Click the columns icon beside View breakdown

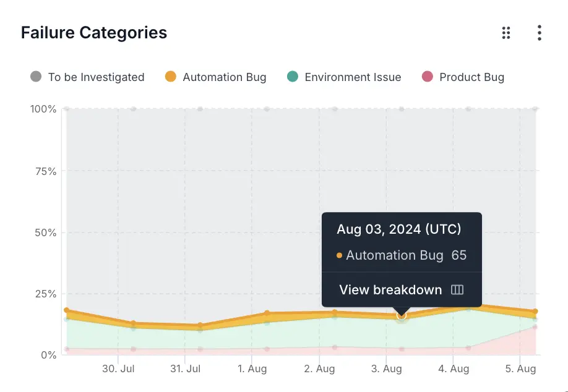pyautogui.click(x=457, y=290)
